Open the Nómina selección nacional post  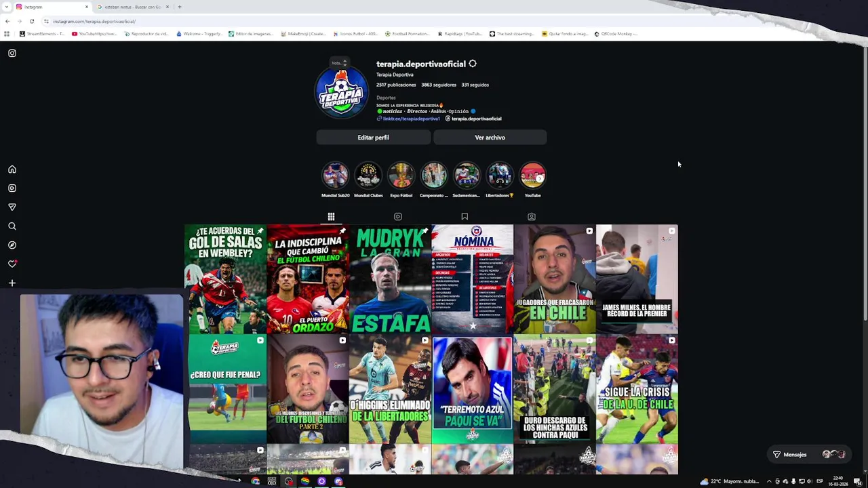[473, 279]
